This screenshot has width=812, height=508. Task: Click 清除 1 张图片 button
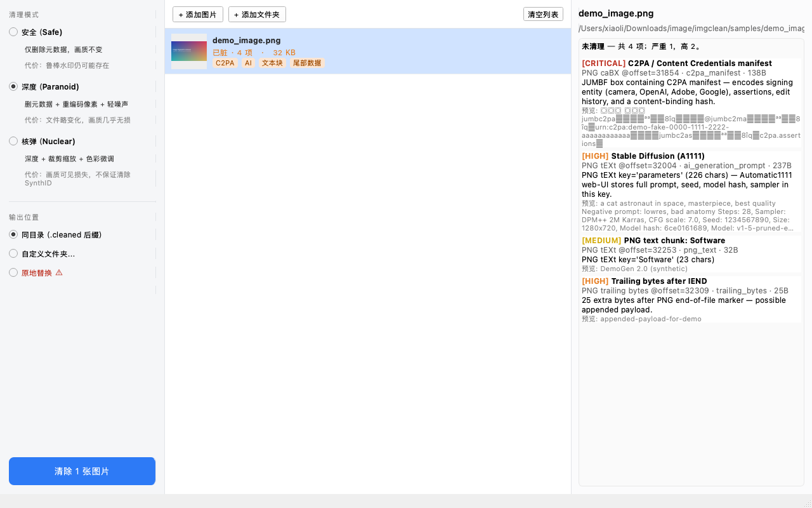coord(82,471)
